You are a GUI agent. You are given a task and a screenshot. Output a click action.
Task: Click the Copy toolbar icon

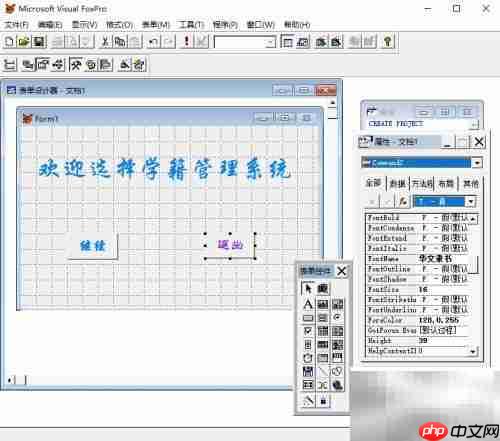point(120,42)
